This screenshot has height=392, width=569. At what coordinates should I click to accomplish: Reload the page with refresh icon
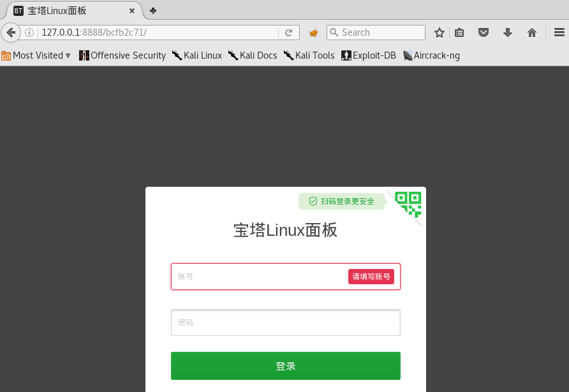289,33
